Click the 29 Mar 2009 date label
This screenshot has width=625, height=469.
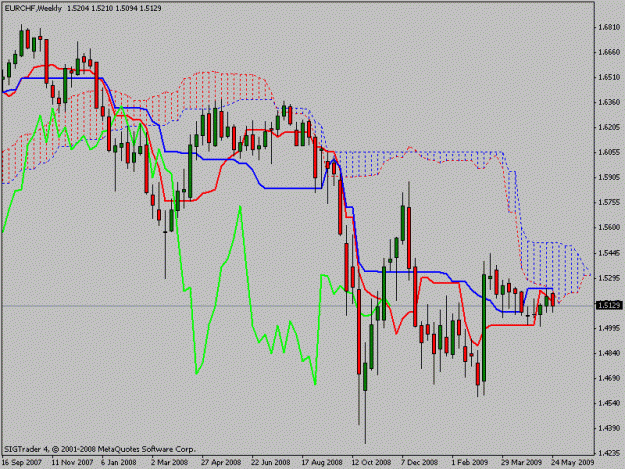pyautogui.click(x=521, y=462)
